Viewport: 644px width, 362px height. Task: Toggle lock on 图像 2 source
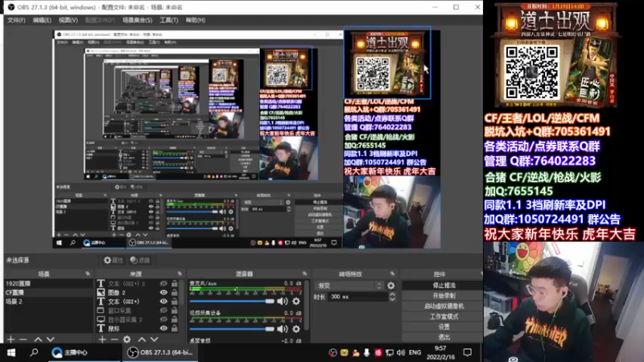[175, 292]
